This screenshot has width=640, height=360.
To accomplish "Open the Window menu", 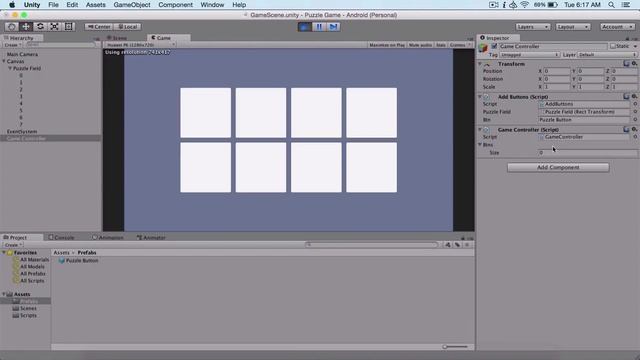I will (212, 5).
